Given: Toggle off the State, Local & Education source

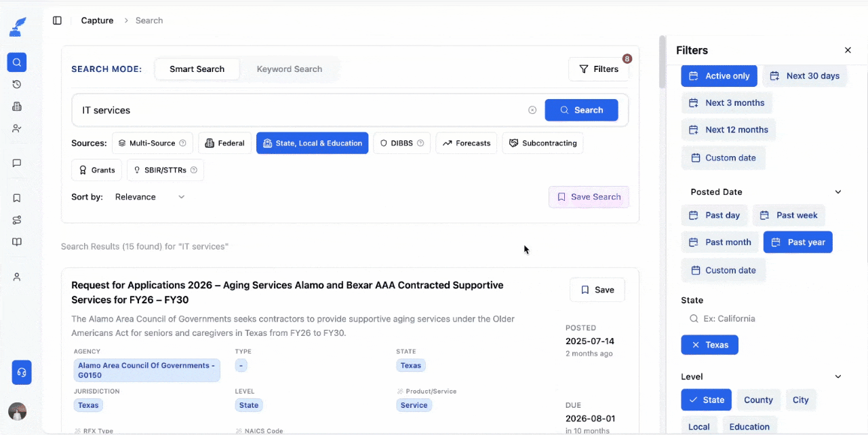Looking at the screenshot, I should tap(312, 143).
